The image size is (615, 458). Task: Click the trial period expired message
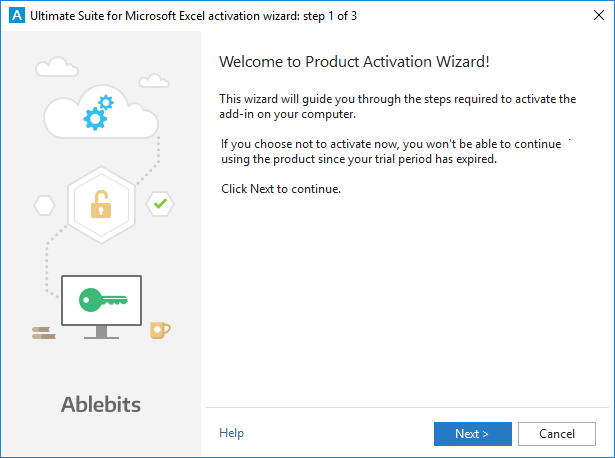(x=391, y=151)
